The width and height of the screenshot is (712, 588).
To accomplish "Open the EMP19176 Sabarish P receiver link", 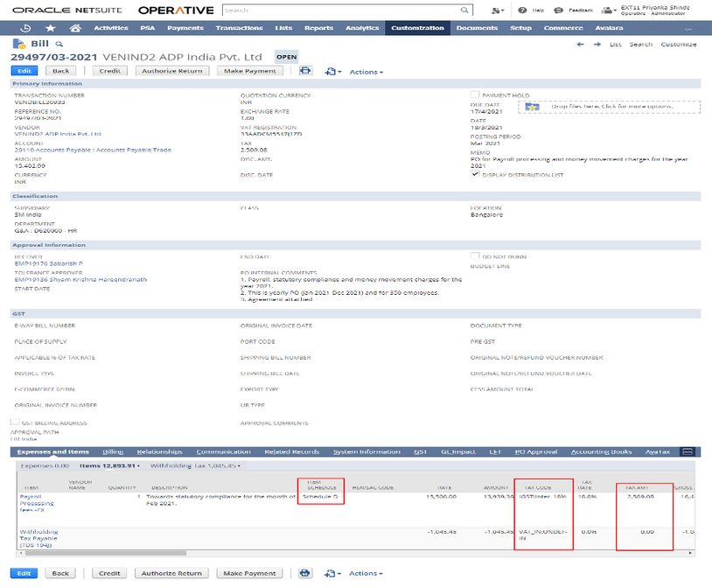I will [x=49, y=263].
